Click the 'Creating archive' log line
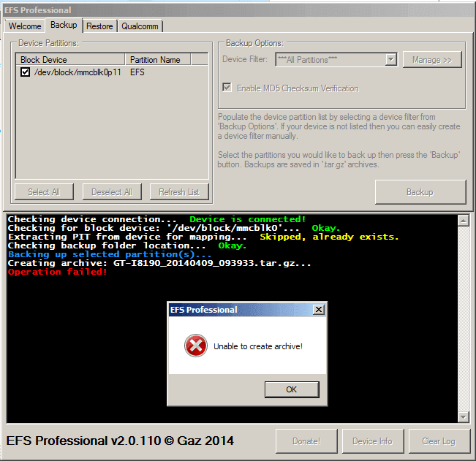 [159, 263]
